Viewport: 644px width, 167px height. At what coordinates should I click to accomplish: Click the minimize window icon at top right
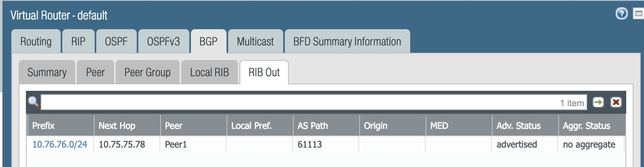tap(638, 14)
